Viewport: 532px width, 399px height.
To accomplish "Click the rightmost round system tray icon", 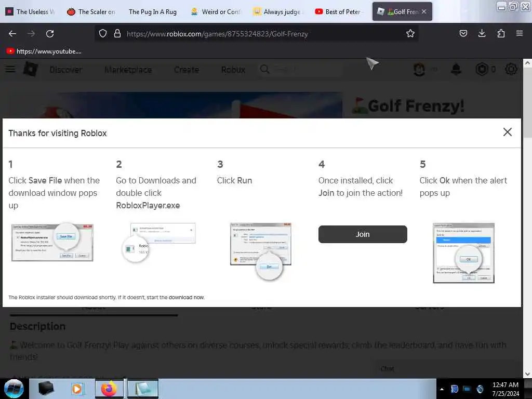I will 480,389.
